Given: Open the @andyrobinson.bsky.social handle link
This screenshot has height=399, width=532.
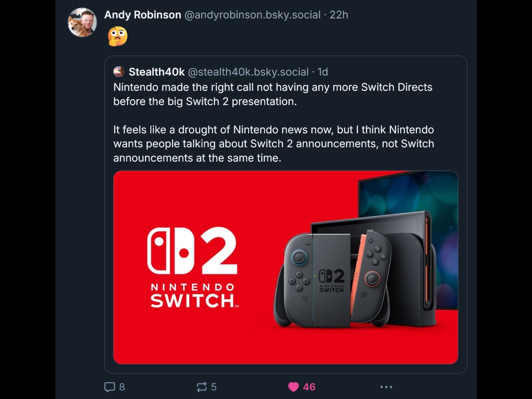Looking at the screenshot, I should tap(252, 15).
